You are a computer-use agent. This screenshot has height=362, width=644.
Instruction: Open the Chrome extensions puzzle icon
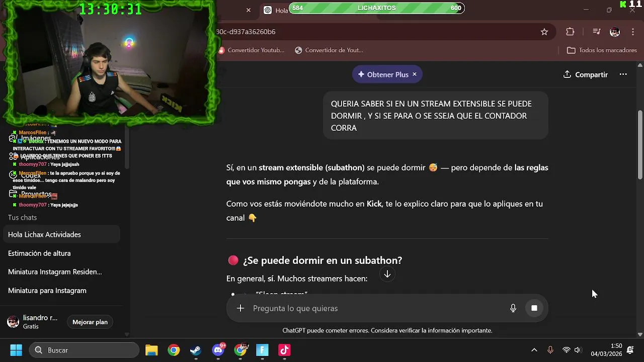(570, 32)
